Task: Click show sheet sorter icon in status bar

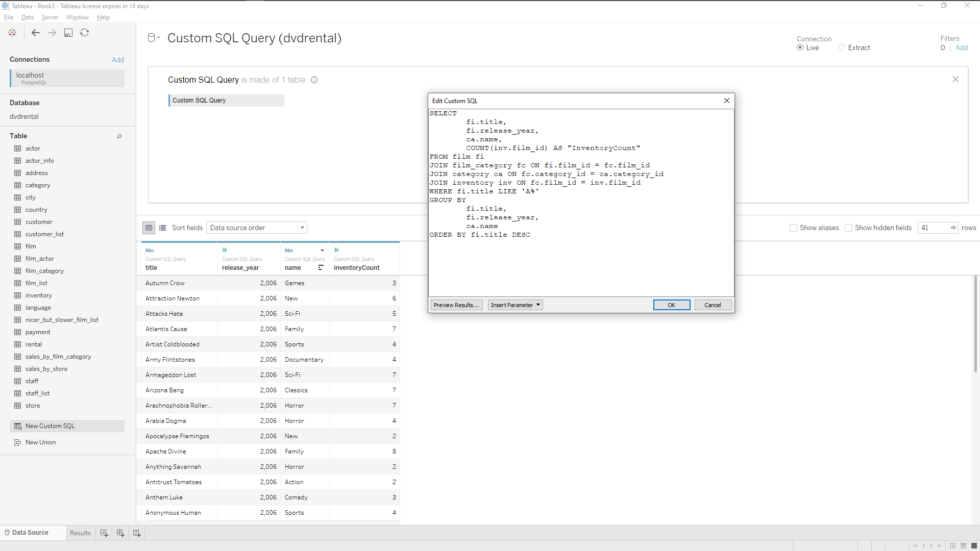Action: [x=952, y=546]
